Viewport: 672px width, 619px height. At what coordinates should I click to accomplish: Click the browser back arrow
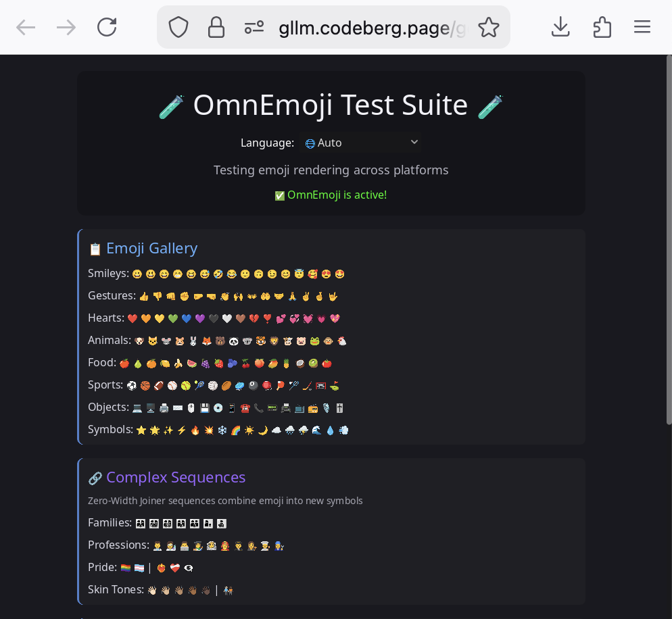point(26,27)
